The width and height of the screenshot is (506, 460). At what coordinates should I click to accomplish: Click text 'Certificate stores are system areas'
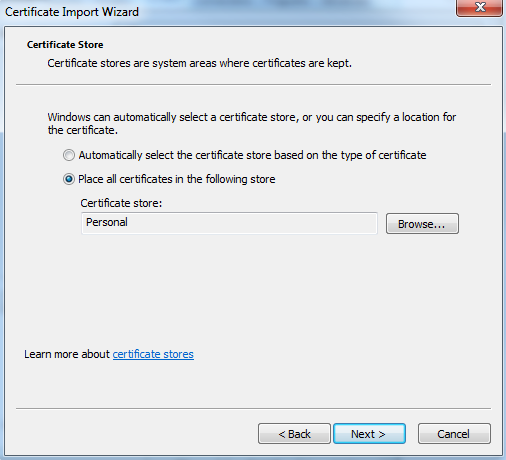[132, 63]
